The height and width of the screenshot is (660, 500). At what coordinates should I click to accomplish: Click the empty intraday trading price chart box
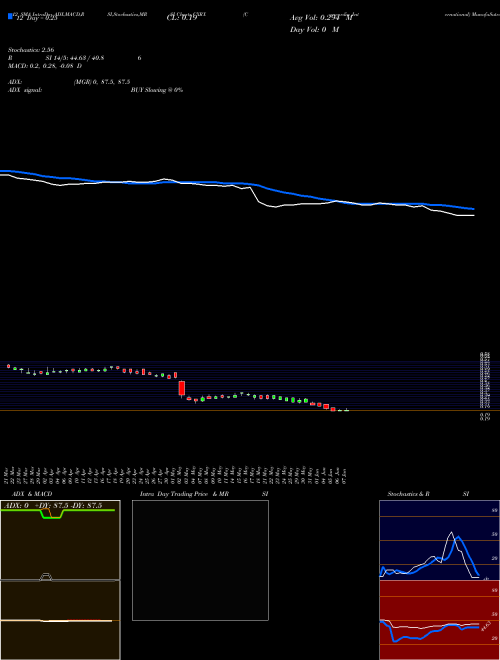pyautogui.click(x=200, y=560)
